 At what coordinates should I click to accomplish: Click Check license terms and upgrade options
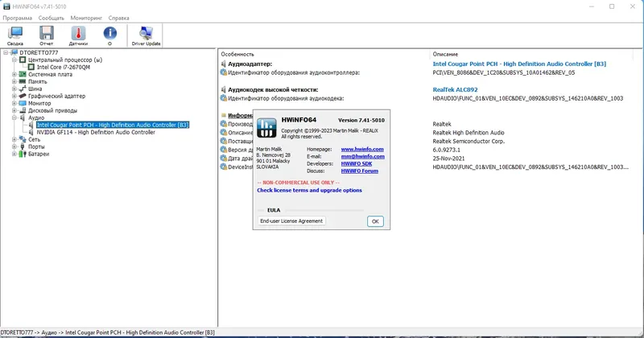[309, 190]
